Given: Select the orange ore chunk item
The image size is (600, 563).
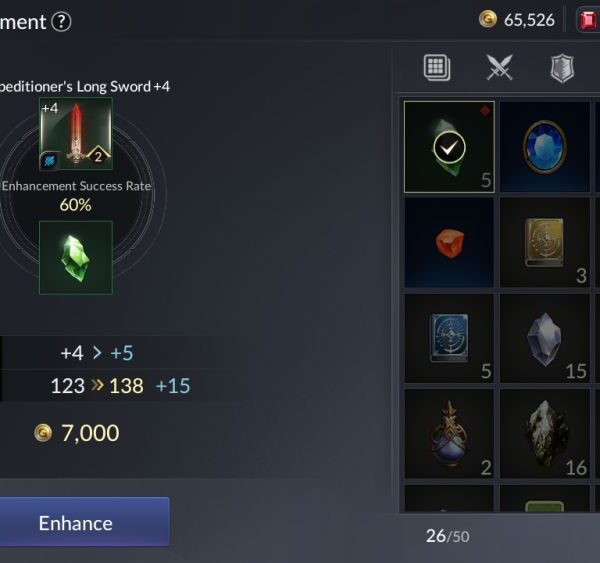Looking at the screenshot, I should [x=449, y=243].
